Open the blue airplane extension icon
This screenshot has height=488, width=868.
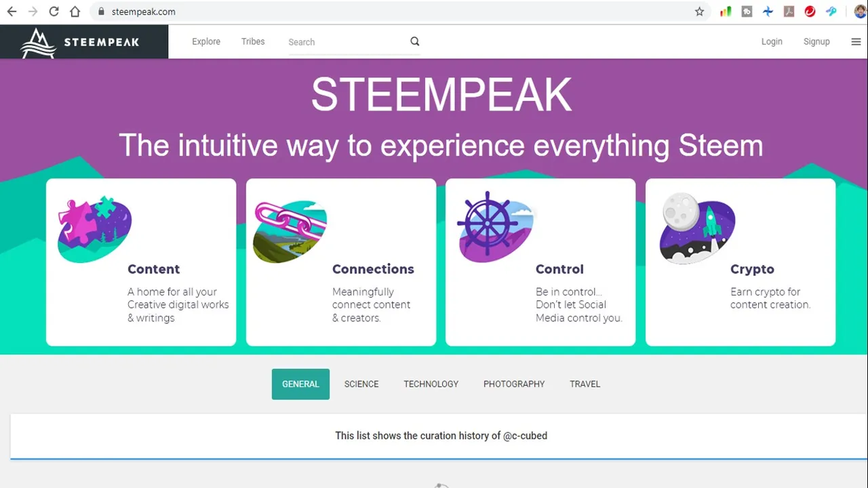coord(768,12)
